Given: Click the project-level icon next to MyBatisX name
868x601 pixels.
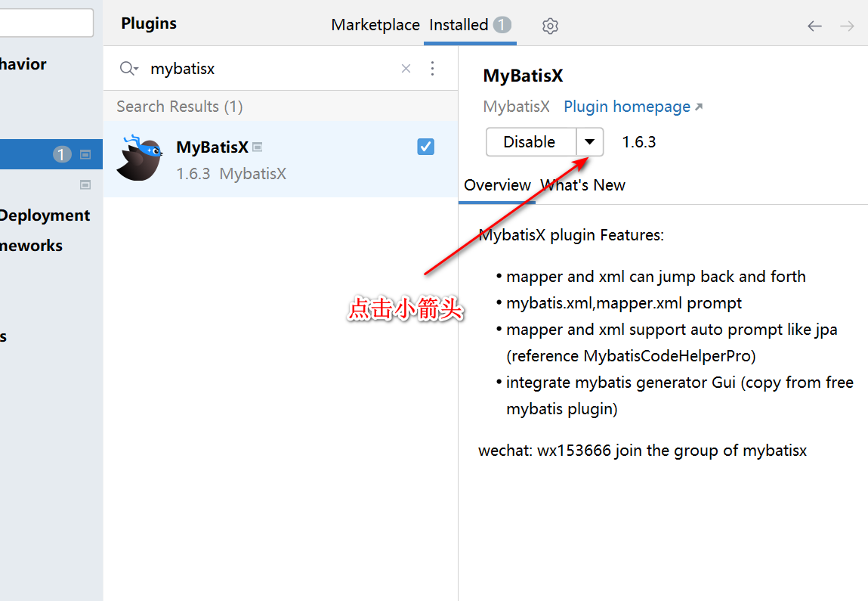Looking at the screenshot, I should [x=258, y=147].
